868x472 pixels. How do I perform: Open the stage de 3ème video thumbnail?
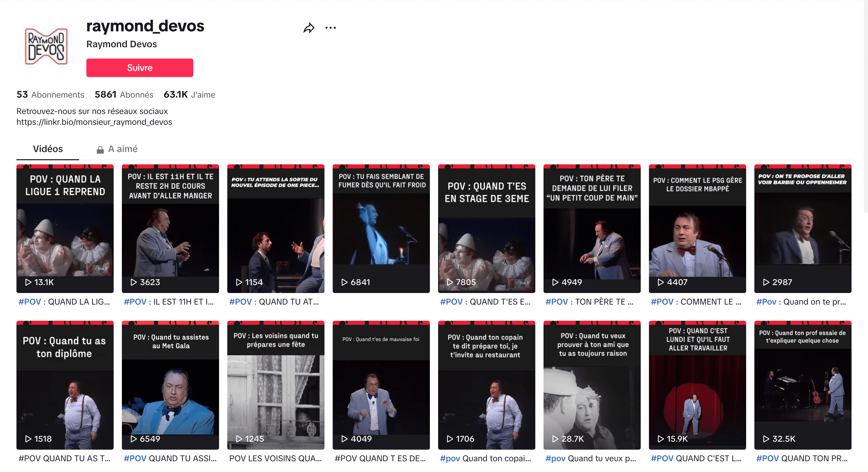pyautogui.click(x=486, y=229)
